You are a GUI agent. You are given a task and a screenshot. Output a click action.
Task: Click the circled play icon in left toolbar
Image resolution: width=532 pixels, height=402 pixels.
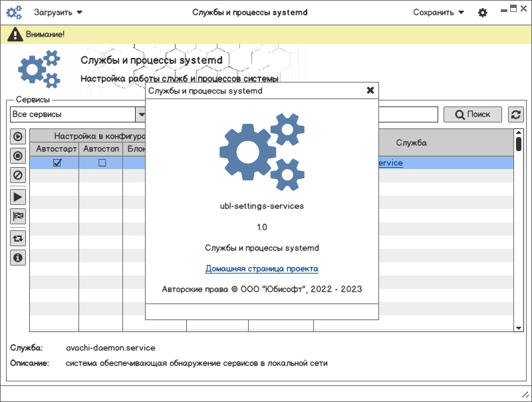point(18,136)
